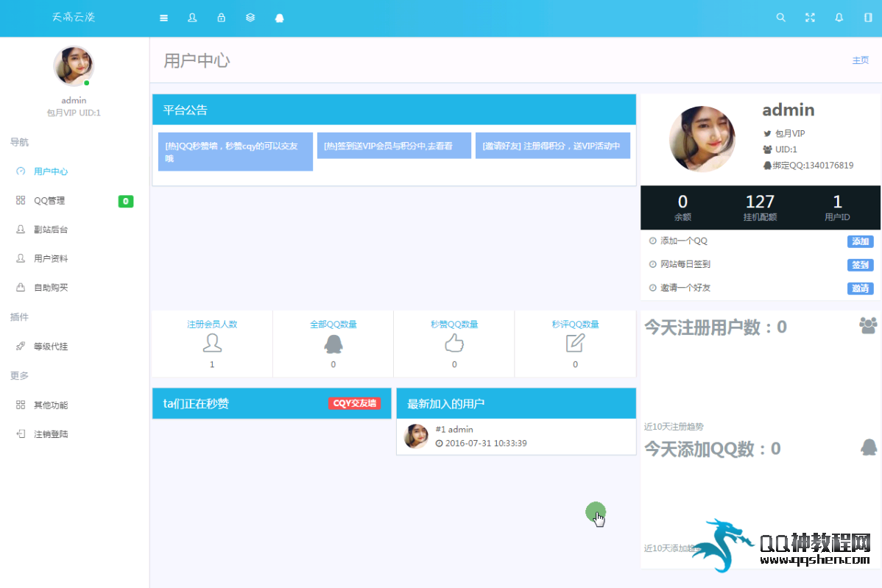
Task: Click the 添加 button to add a QQ
Action: click(x=860, y=241)
